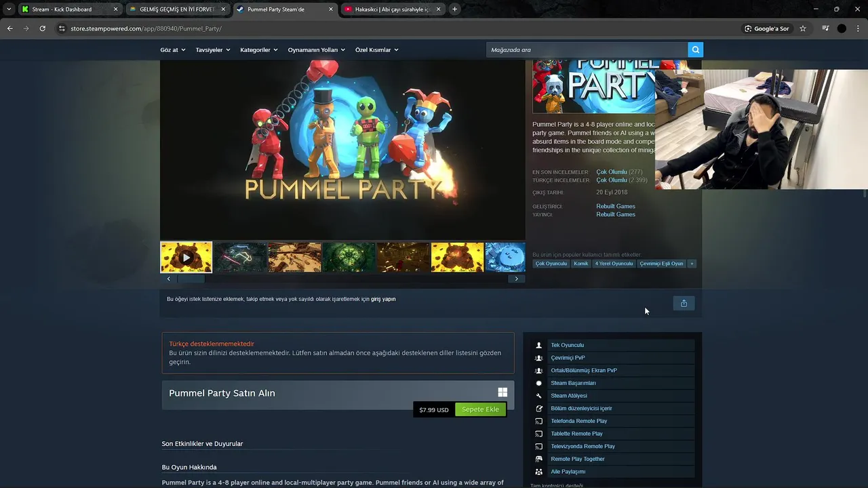Click the site info icon in address bar
The height and width of the screenshot is (488, 868).
tap(62, 28)
